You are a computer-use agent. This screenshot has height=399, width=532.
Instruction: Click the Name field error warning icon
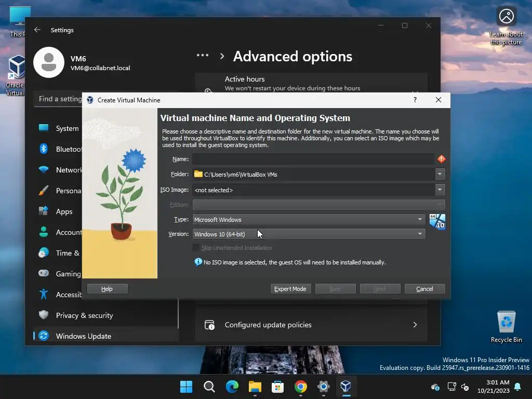point(441,159)
